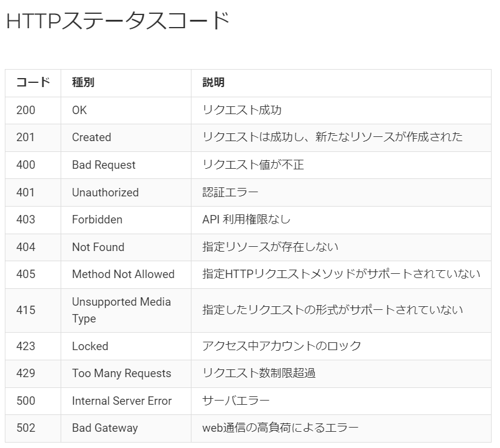Click the Created type cell
The height and width of the screenshot is (448, 500).
coord(91,138)
